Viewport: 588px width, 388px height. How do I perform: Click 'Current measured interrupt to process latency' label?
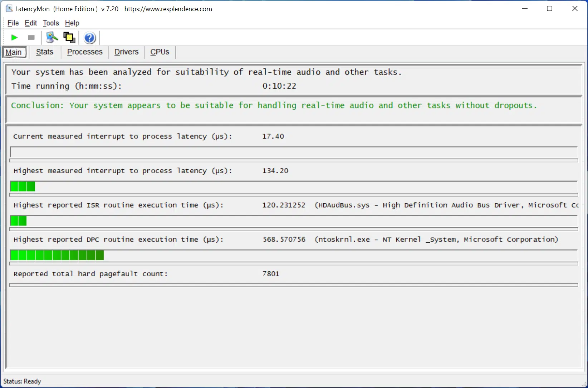(x=123, y=136)
